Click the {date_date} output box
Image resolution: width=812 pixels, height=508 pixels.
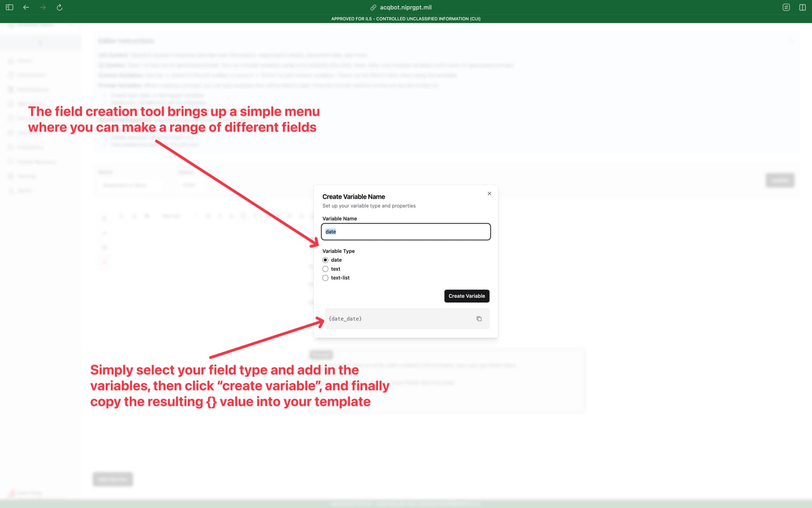tap(407, 319)
